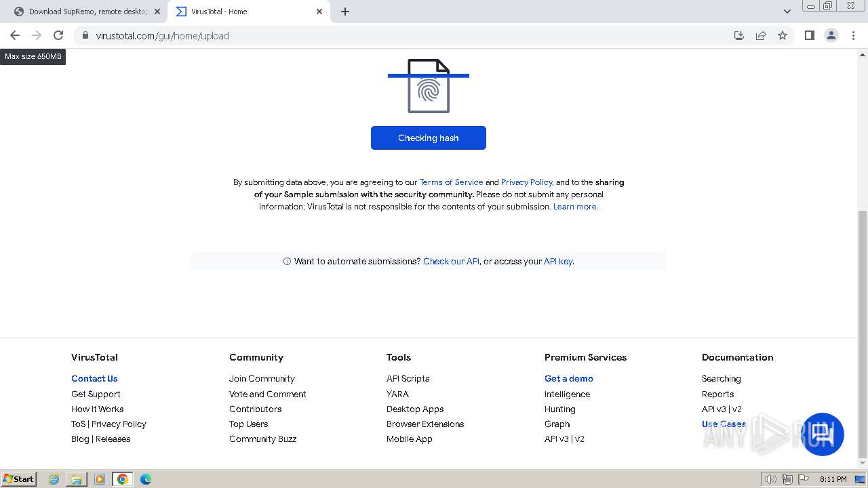The image size is (868, 488).
Task: Open the Terms of Service link
Action: (451, 182)
